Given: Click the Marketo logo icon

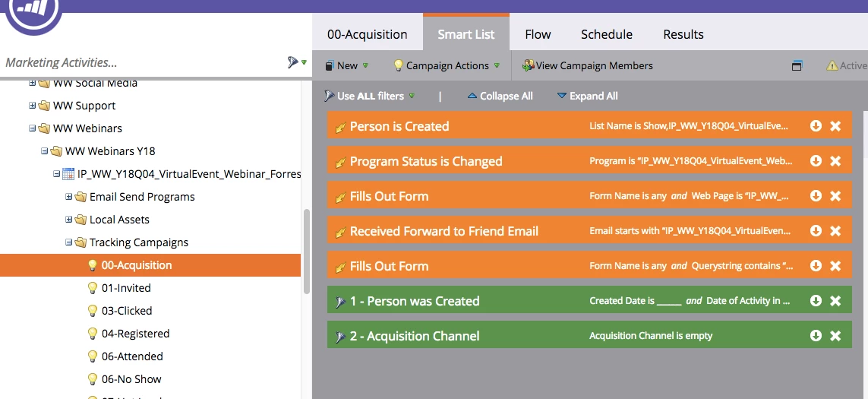Looking at the screenshot, I should (34, 12).
